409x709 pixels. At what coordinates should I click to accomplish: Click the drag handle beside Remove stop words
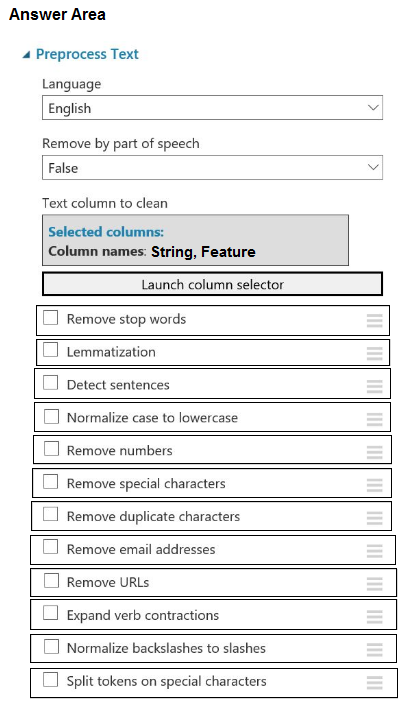[x=374, y=321]
